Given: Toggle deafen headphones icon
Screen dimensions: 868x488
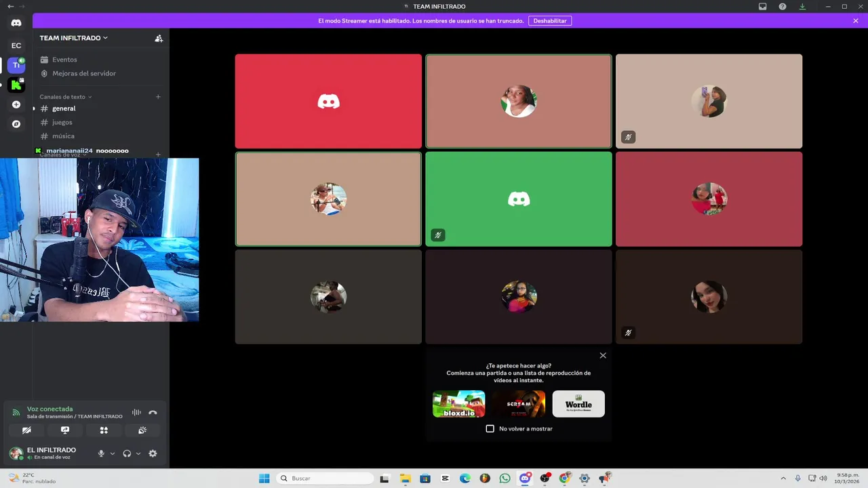Looking at the screenshot, I should click(127, 453).
